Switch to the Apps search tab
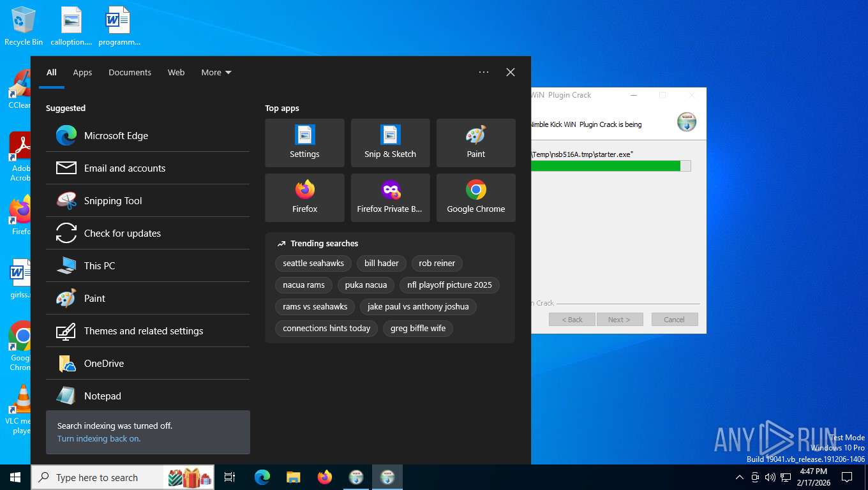The height and width of the screenshot is (490, 868). tap(82, 72)
